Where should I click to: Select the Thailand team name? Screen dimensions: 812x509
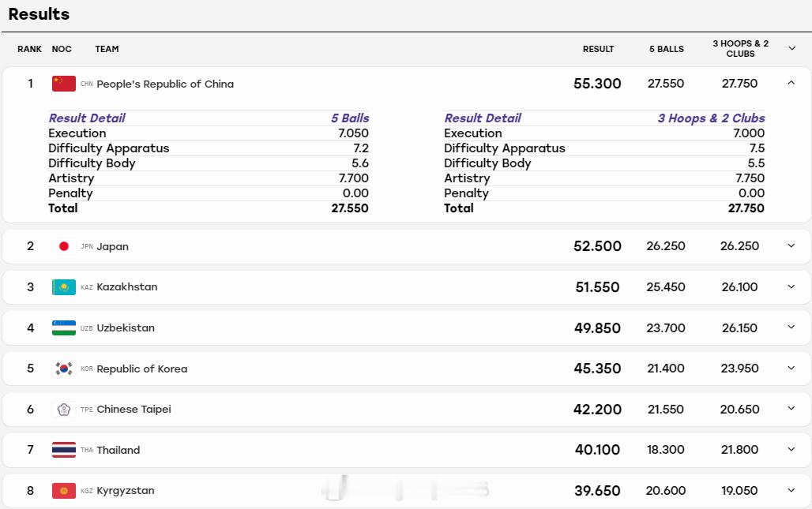click(118, 450)
